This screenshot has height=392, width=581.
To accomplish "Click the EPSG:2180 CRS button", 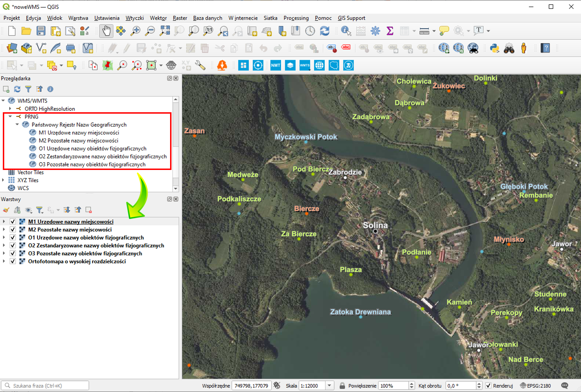I will point(535,386).
